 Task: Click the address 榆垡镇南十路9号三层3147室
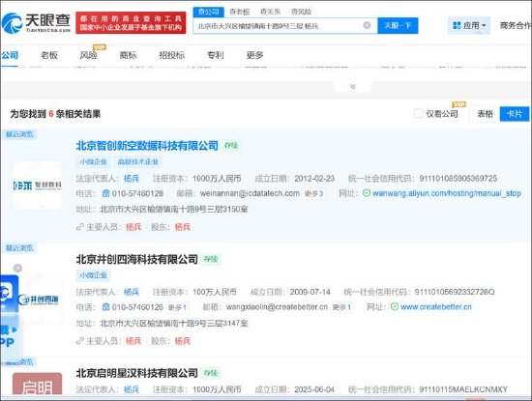174,323
